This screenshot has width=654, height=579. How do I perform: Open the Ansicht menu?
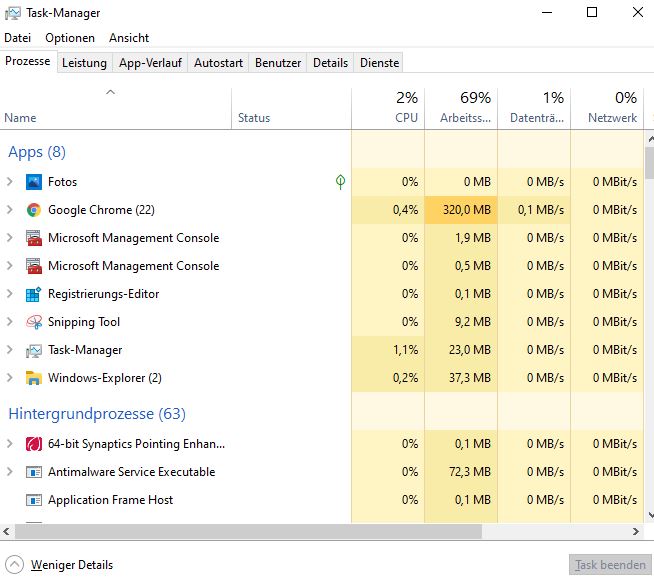(x=129, y=38)
